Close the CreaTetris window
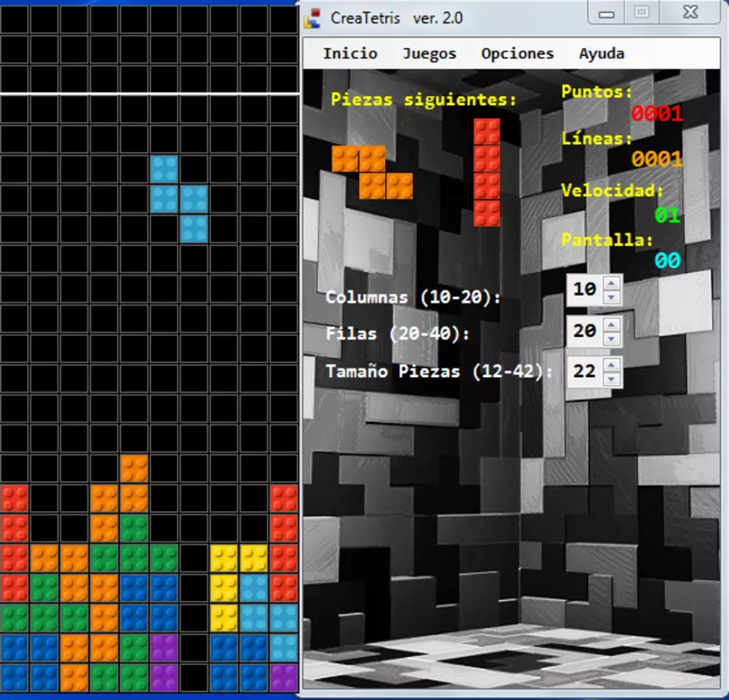 click(x=690, y=12)
